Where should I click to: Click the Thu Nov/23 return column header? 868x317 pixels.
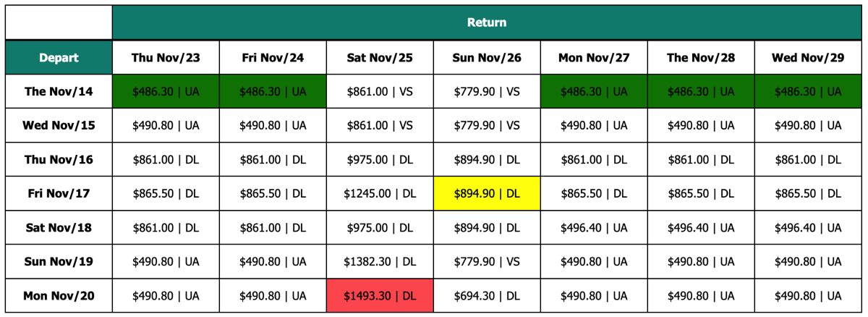point(166,57)
